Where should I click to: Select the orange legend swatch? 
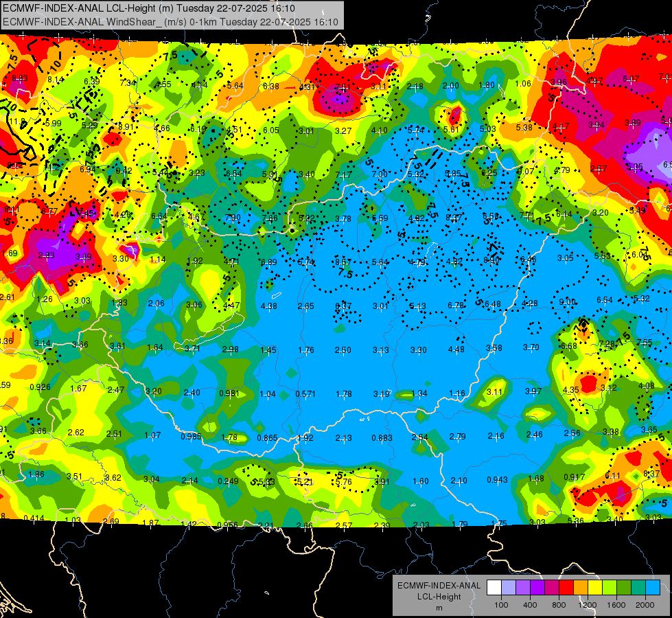pyautogui.click(x=581, y=587)
